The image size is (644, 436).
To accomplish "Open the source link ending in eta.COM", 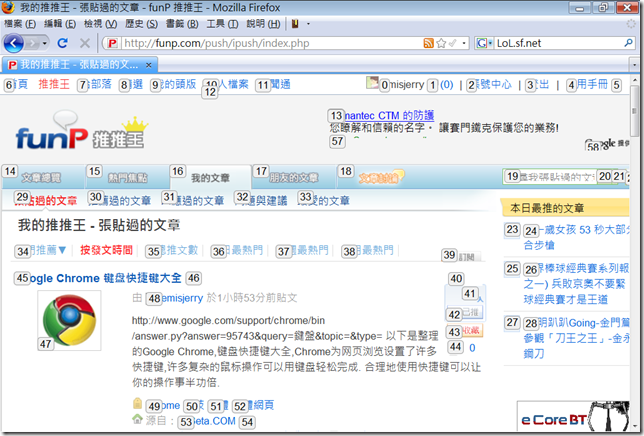I will 207,421.
